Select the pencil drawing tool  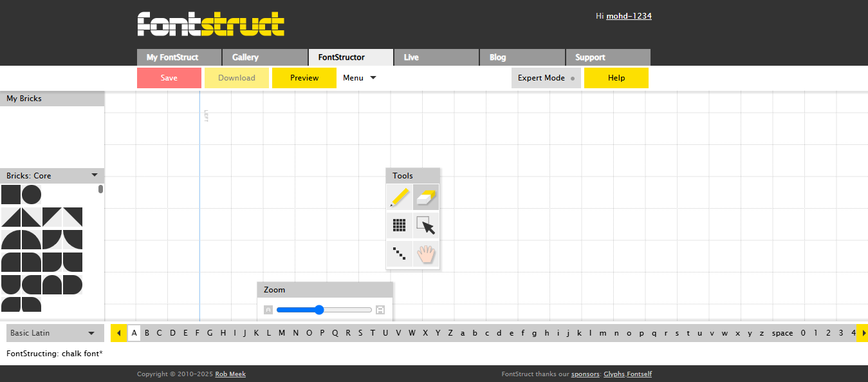click(399, 197)
